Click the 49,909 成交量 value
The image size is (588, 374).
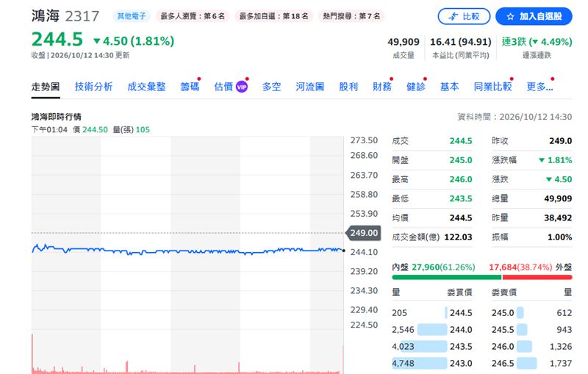[x=404, y=42]
